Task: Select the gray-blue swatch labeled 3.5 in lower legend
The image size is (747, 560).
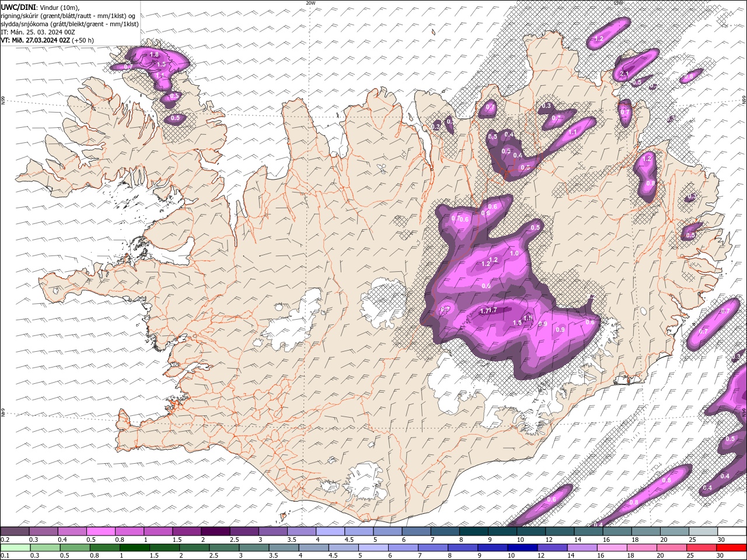Action: tap(284, 547)
